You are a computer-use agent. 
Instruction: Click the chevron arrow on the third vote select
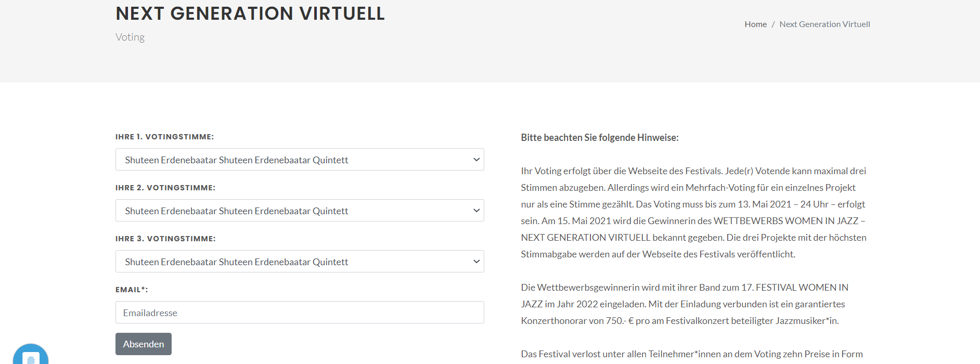476,262
